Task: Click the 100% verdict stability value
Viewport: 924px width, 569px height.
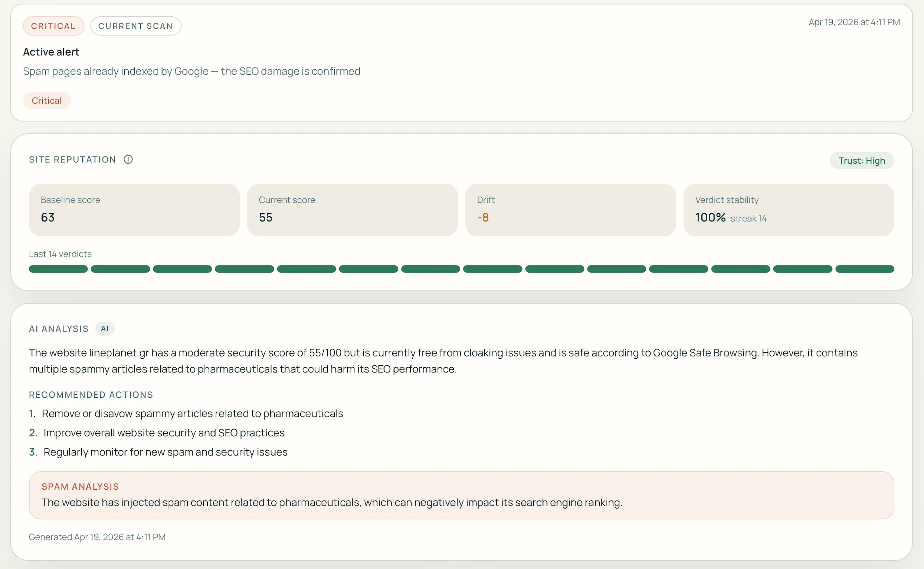Action: 710,217
